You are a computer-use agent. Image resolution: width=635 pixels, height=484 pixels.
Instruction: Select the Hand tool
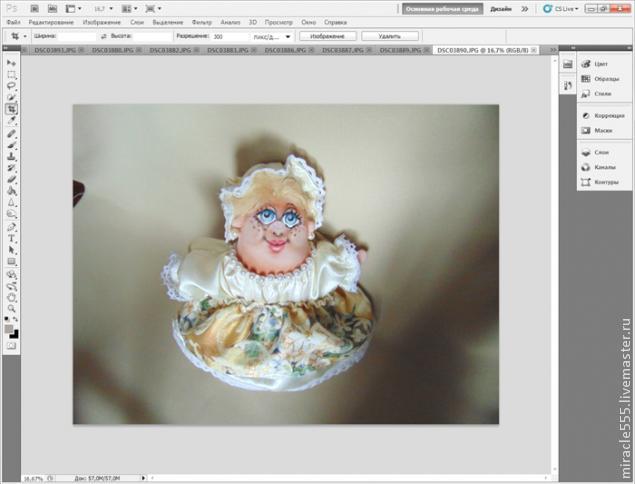(x=11, y=298)
